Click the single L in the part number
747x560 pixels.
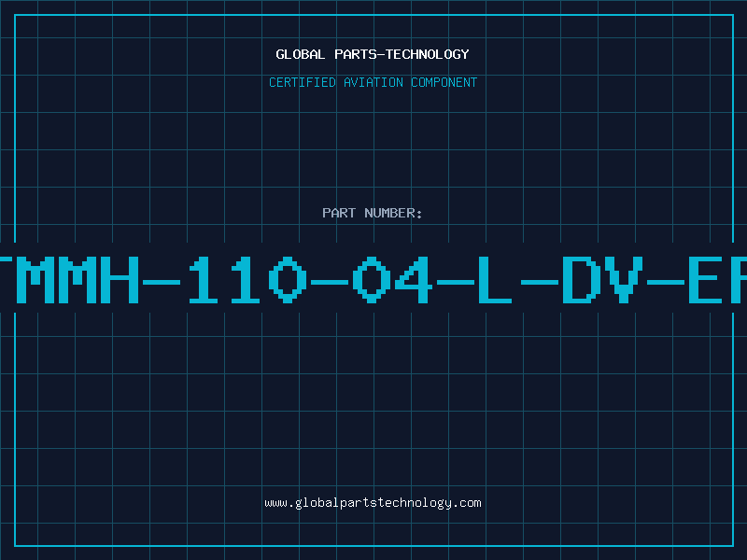tap(495, 280)
